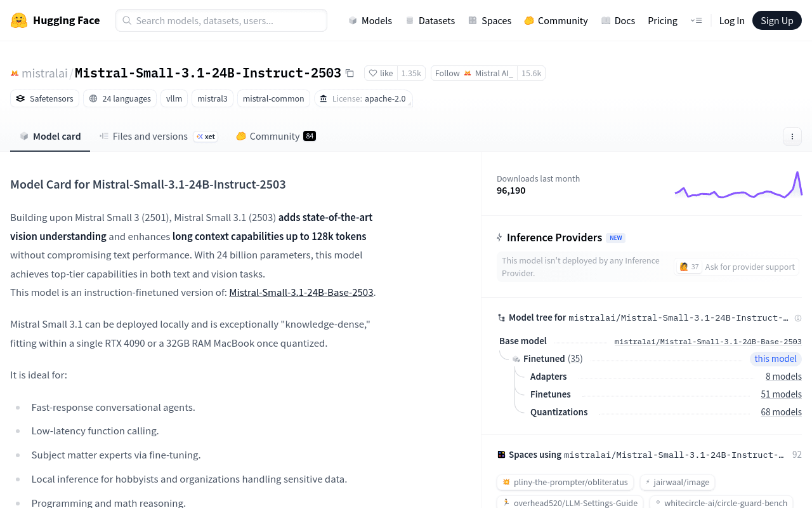Click the Hugging Face logo icon
This screenshot has width=812, height=508.
[19, 20]
